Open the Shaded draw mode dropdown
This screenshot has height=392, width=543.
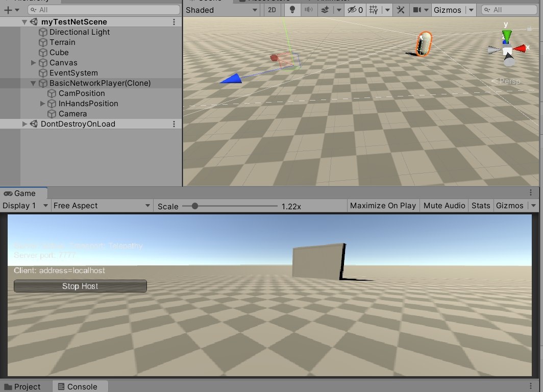point(221,10)
